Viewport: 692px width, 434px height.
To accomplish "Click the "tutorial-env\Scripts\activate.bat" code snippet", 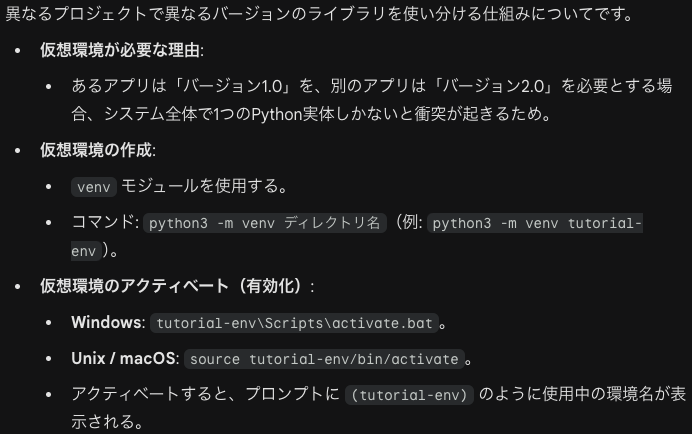I will [295, 323].
